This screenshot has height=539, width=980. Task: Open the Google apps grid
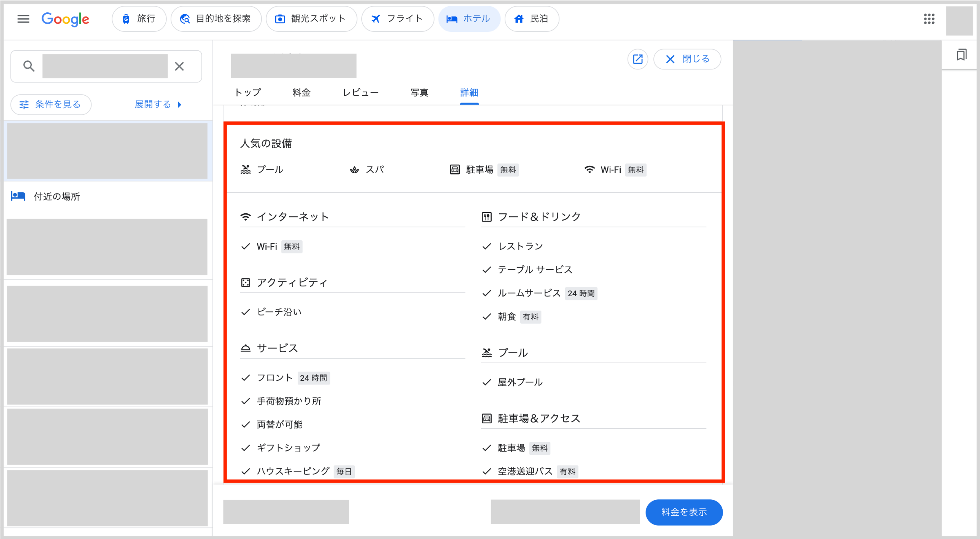point(929,19)
